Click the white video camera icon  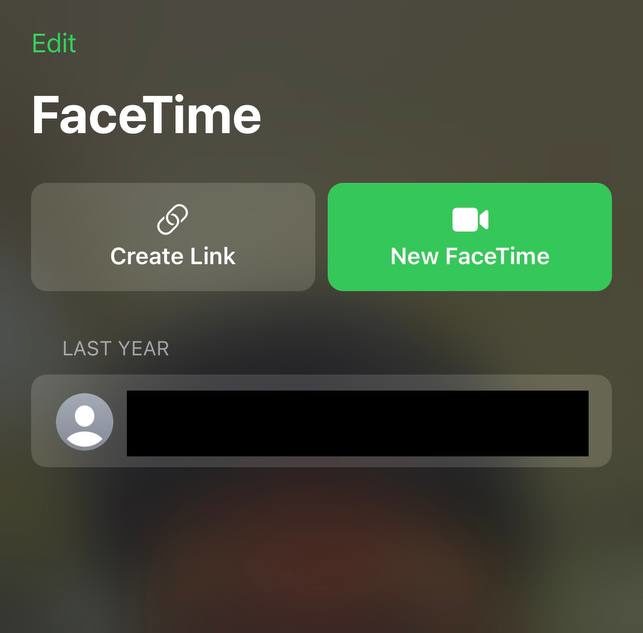[x=470, y=220]
